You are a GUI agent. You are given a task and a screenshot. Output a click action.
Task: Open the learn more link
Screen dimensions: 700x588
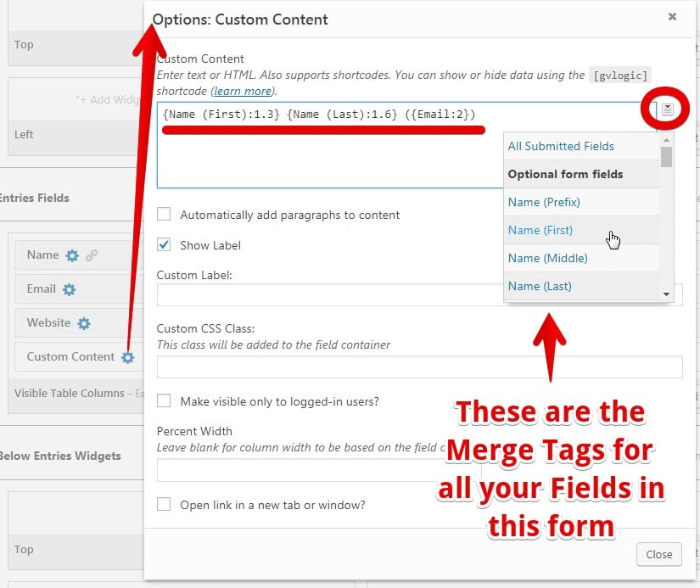[x=243, y=91]
